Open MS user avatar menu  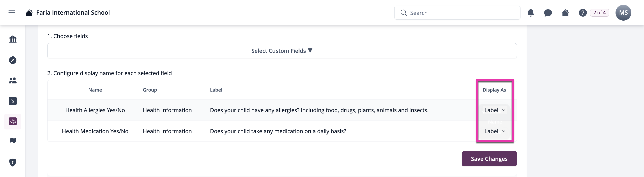pyautogui.click(x=623, y=13)
